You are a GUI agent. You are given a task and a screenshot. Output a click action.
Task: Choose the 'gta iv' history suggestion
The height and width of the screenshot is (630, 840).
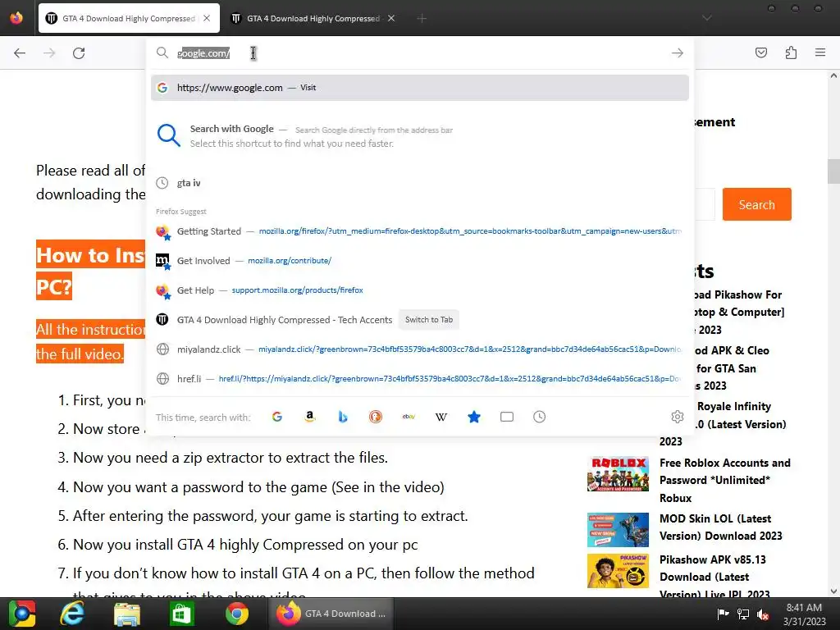click(x=419, y=183)
